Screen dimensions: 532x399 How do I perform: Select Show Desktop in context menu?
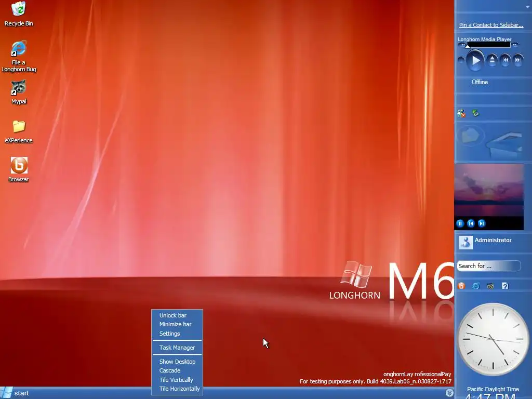click(x=177, y=362)
